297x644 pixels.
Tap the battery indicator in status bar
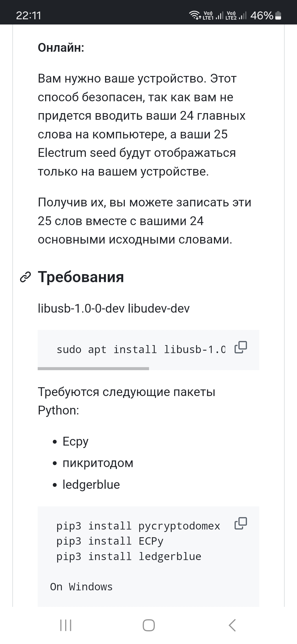[278, 16]
